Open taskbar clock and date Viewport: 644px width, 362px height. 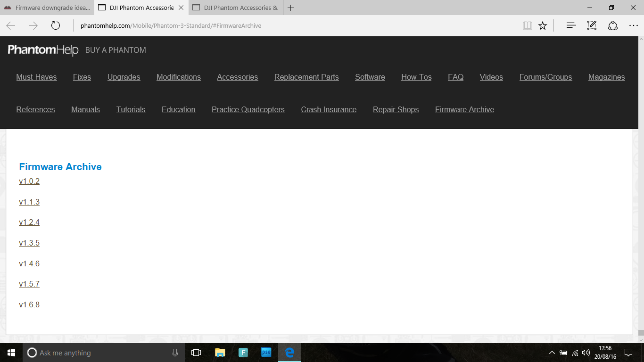click(x=605, y=353)
